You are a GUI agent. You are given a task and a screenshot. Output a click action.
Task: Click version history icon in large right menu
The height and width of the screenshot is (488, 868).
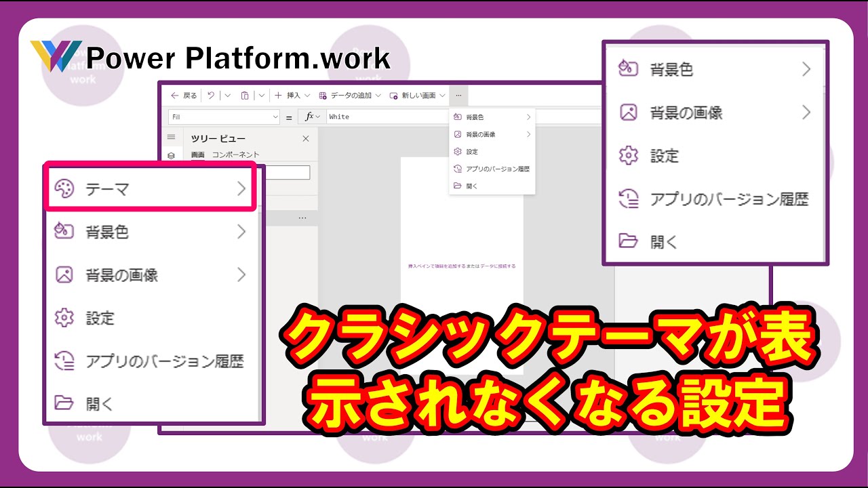point(629,199)
